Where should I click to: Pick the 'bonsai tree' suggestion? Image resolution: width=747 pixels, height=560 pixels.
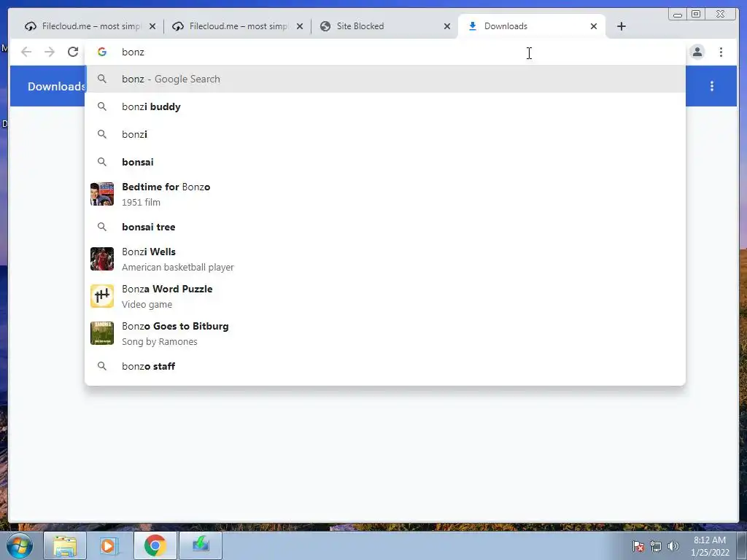pos(385,227)
